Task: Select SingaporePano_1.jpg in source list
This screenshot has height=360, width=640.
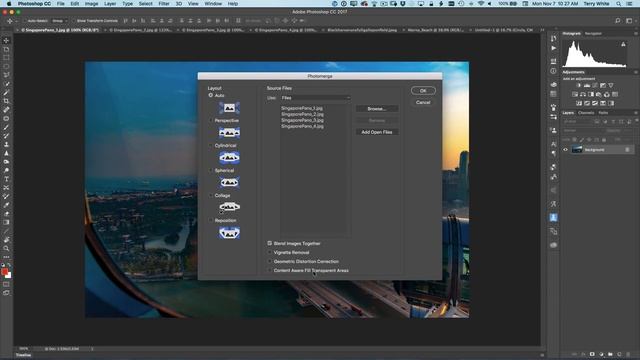Action: [302, 108]
